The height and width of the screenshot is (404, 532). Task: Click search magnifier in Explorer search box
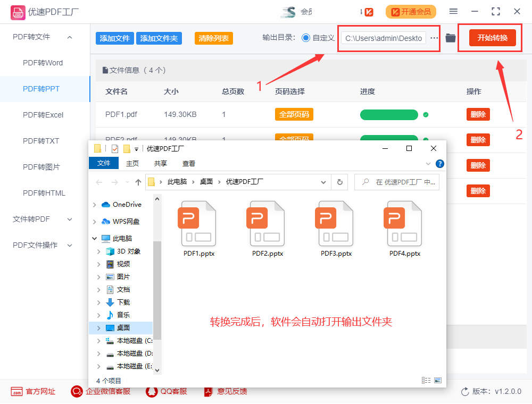(x=365, y=182)
